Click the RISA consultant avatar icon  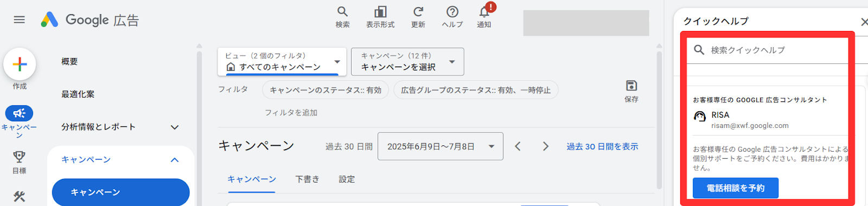700,116
